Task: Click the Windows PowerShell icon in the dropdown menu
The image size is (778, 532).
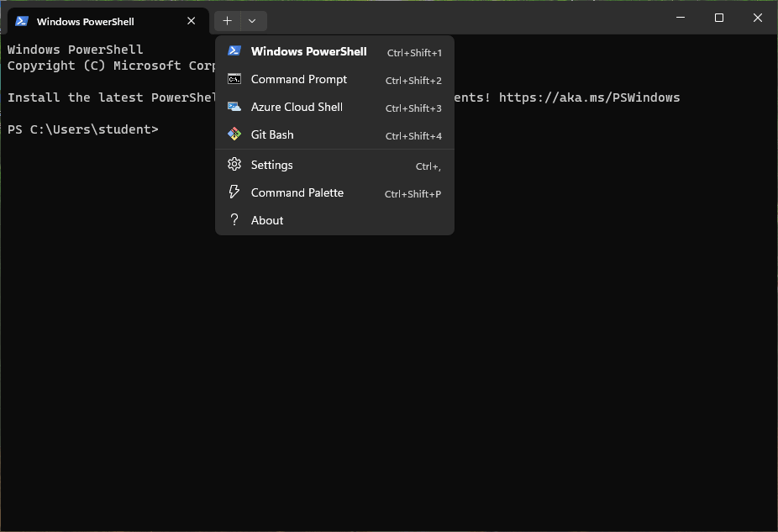Action: pos(234,51)
